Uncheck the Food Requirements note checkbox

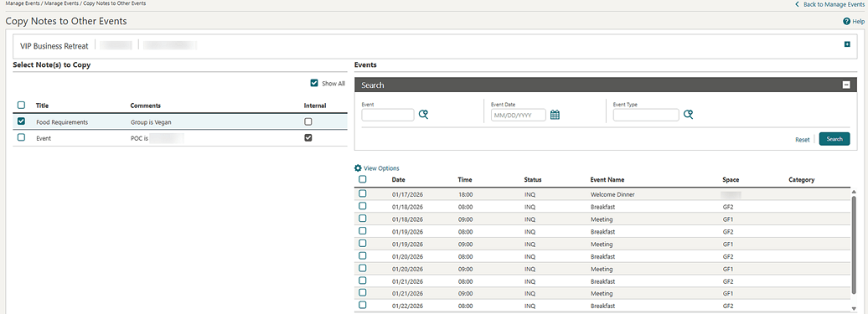(x=21, y=121)
